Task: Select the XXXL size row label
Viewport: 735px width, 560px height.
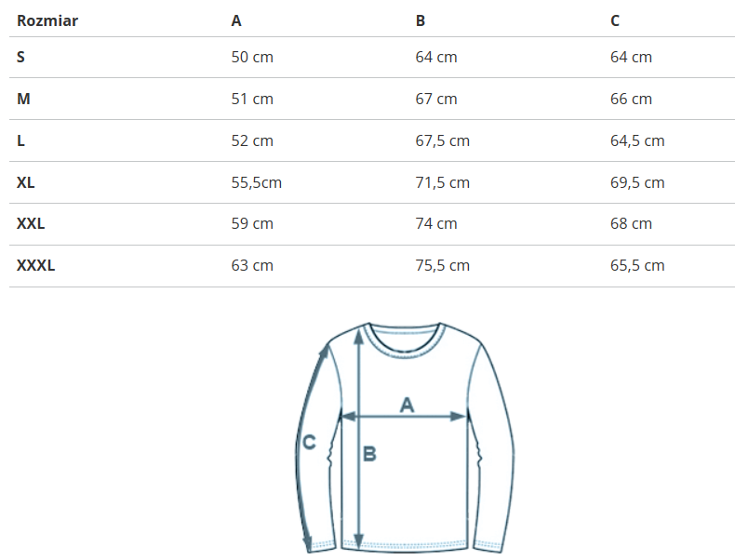Action: [36, 265]
